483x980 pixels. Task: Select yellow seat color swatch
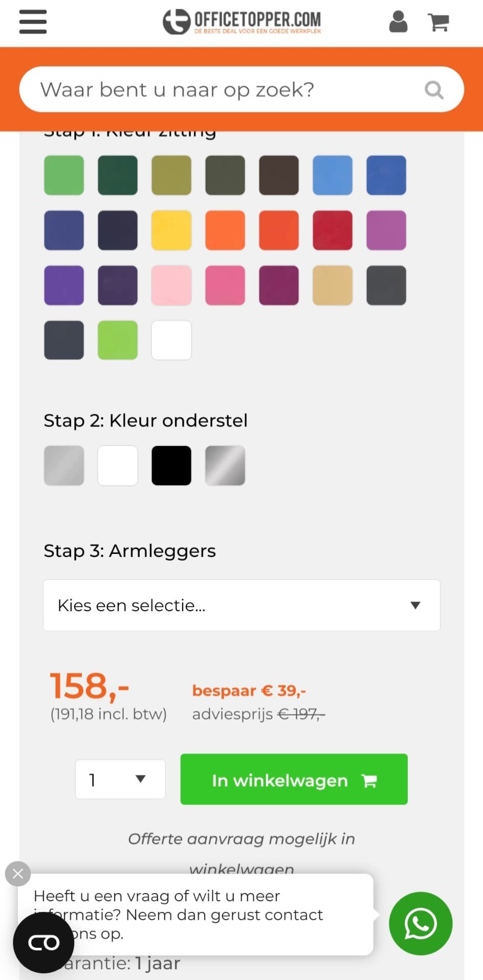click(171, 230)
